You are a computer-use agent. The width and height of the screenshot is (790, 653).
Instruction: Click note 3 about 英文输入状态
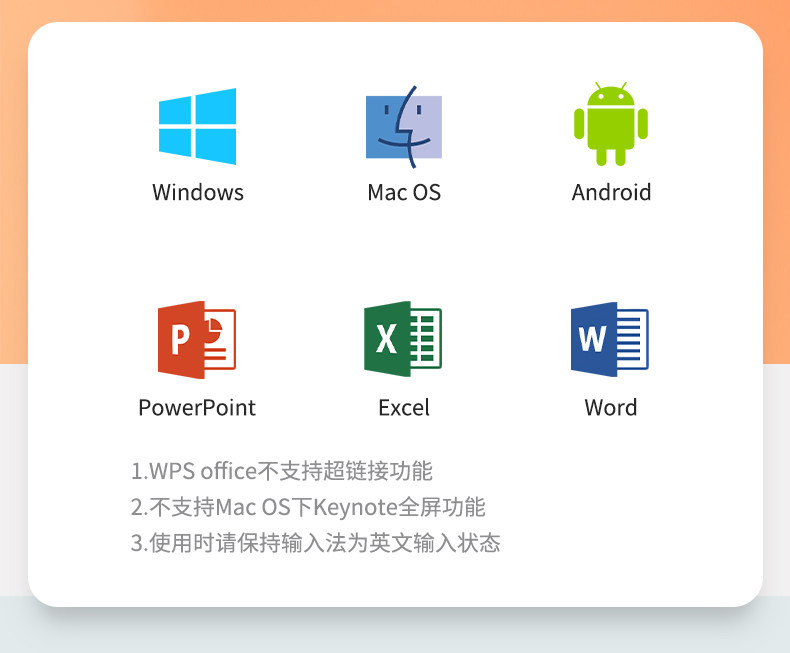coord(315,543)
